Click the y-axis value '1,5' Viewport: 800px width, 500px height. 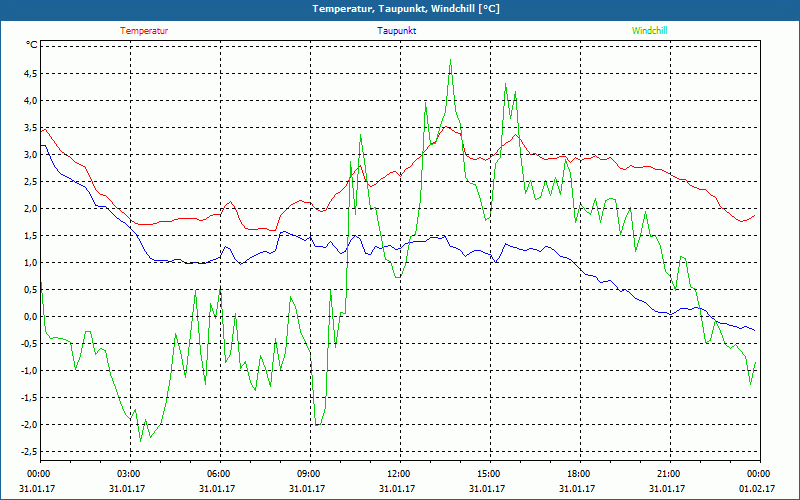(31, 236)
